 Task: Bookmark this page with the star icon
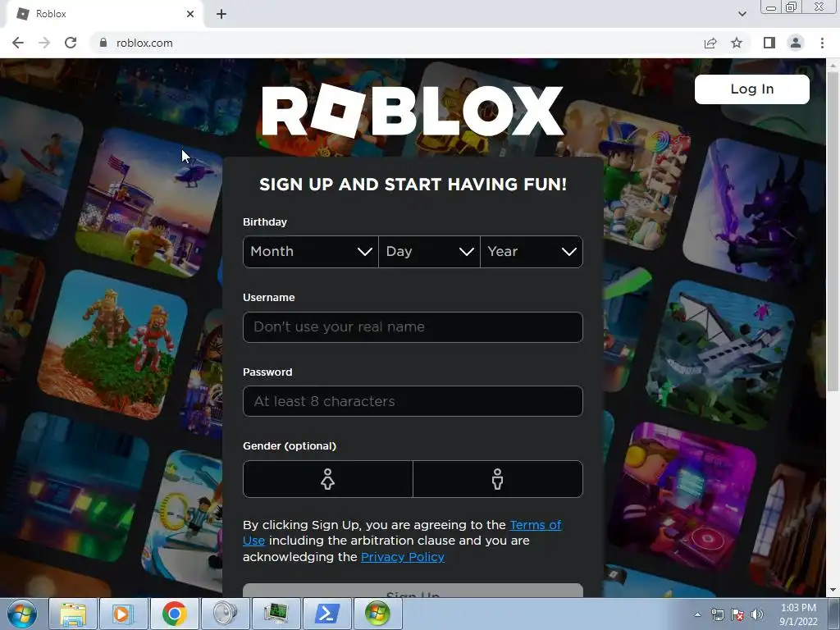pos(737,43)
